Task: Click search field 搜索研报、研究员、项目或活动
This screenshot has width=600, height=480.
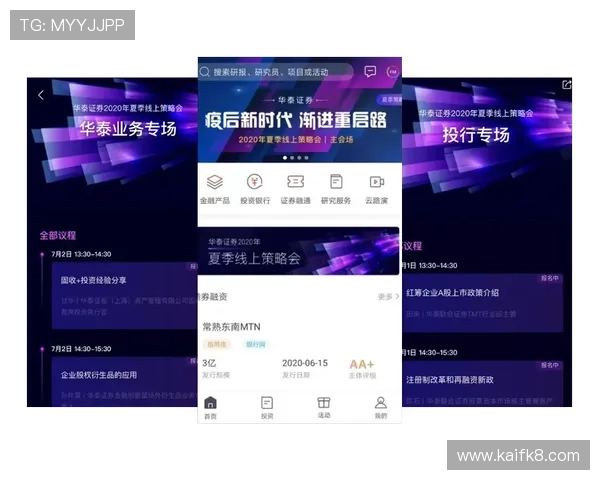Action: point(276,72)
